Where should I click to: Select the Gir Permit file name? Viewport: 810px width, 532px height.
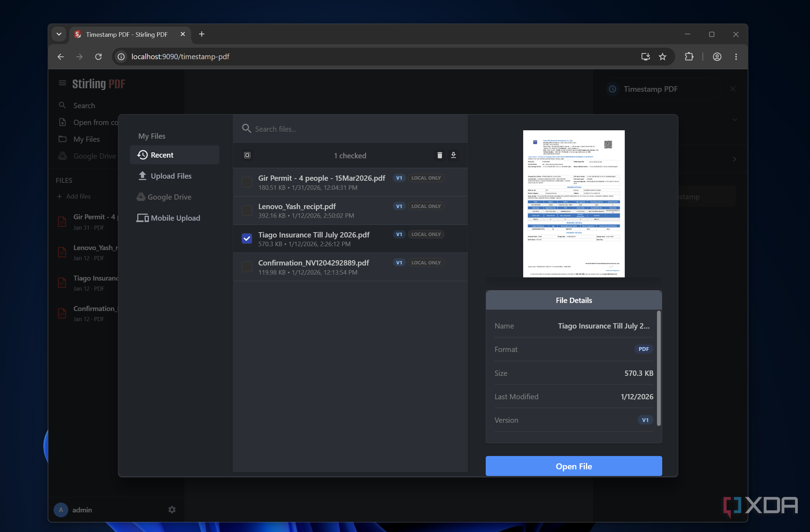321,178
